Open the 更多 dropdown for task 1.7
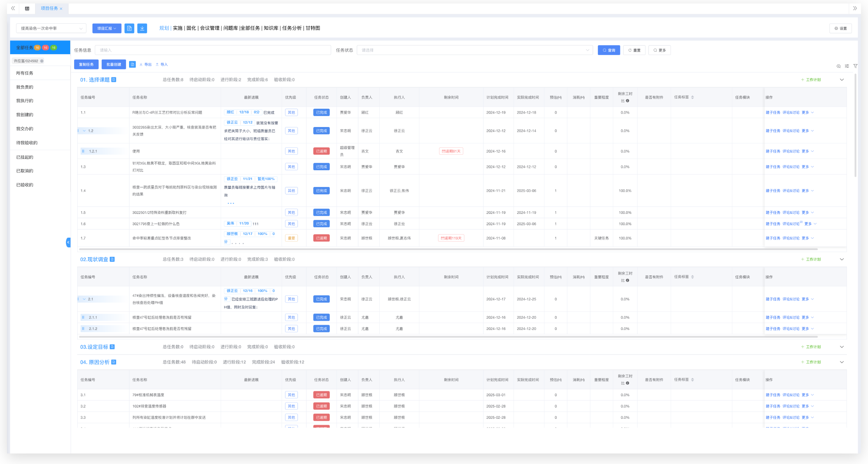 pyautogui.click(x=808, y=238)
